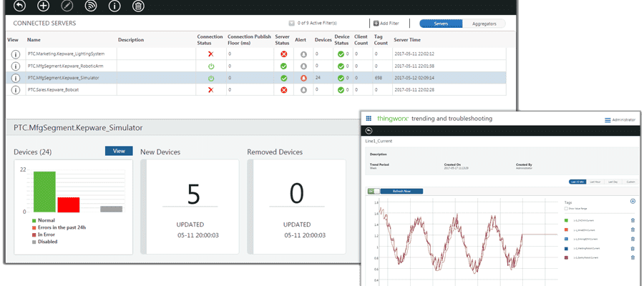Click the pencil edit icon in toolbar
644x286 pixels.
coord(67,6)
